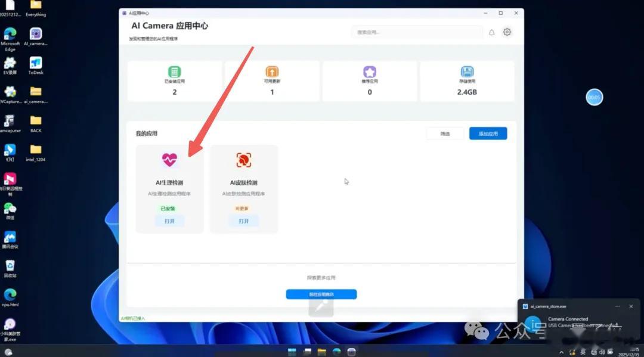Dismiss the Camera Connected notification
The height and width of the screenshot is (357, 644).
[631, 306]
